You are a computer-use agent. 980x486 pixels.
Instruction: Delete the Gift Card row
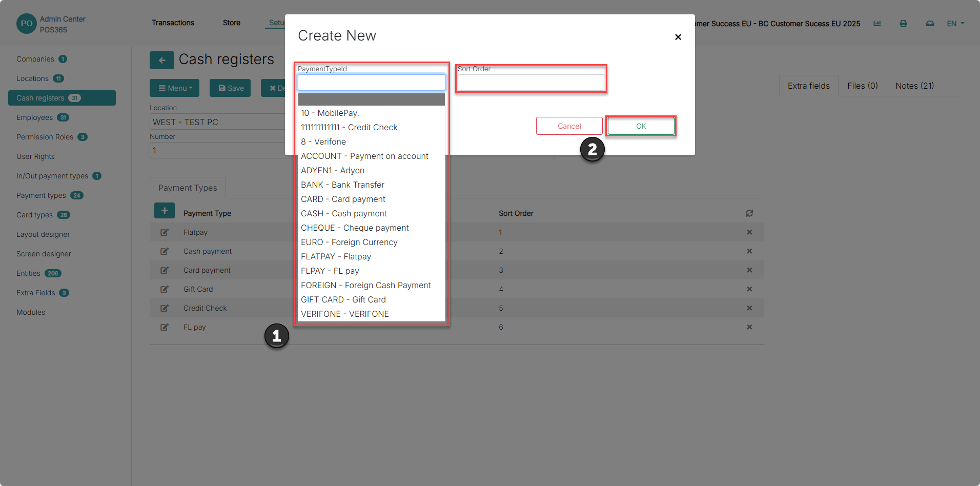749,289
